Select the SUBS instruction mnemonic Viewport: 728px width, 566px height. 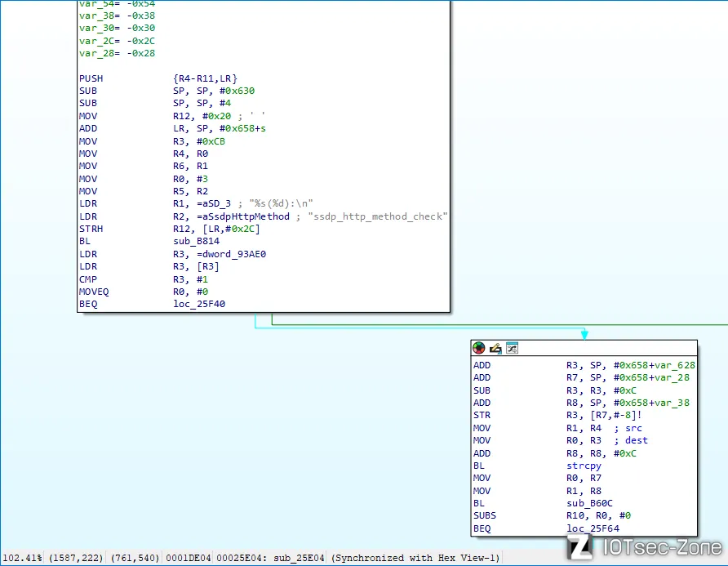click(x=485, y=515)
